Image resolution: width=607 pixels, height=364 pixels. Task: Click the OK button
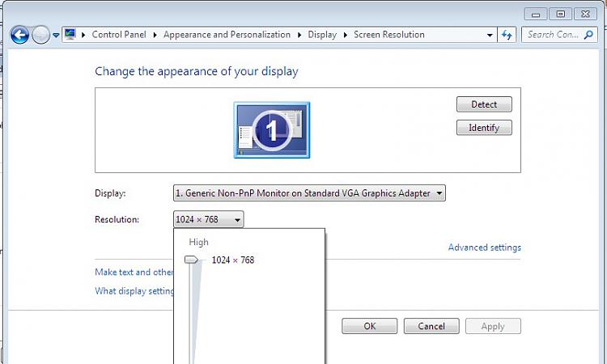[369, 326]
